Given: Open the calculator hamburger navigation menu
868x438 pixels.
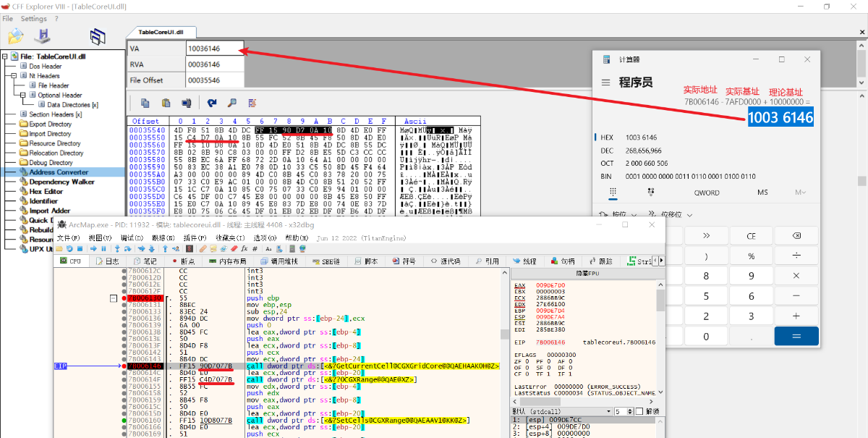Looking at the screenshot, I should 606,83.
